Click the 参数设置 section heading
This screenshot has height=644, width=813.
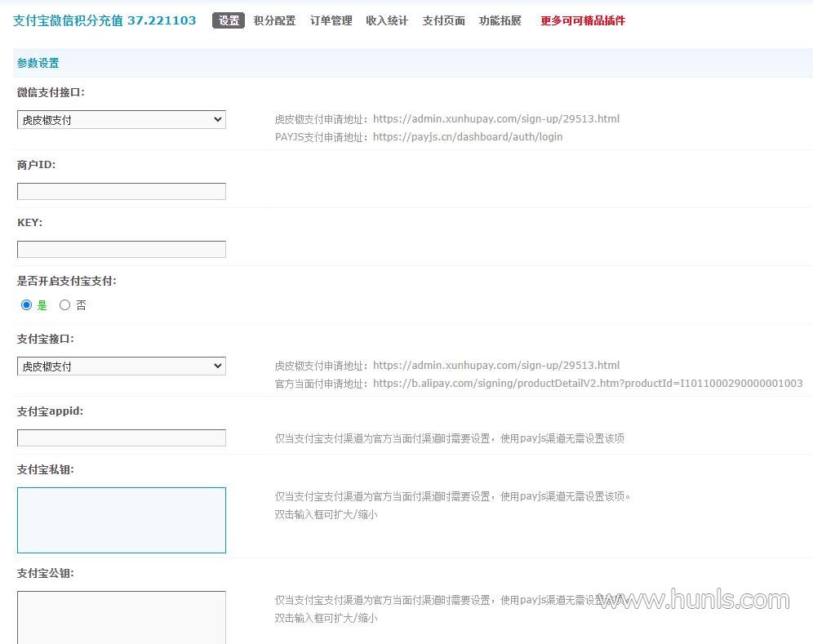38,64
